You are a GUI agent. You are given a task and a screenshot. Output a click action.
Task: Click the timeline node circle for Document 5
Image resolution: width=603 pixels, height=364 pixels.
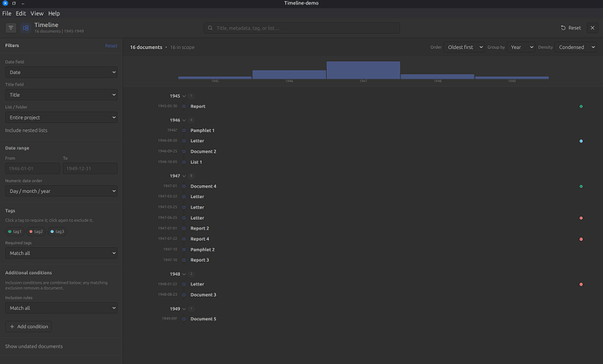[184, 319]
